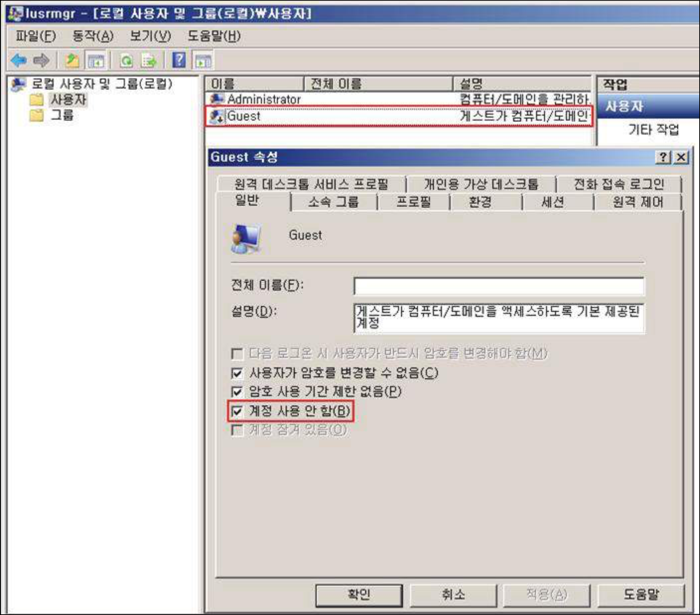Click the disabled 계정 잠겨 있음 checkbox

(x=237, y=430)
